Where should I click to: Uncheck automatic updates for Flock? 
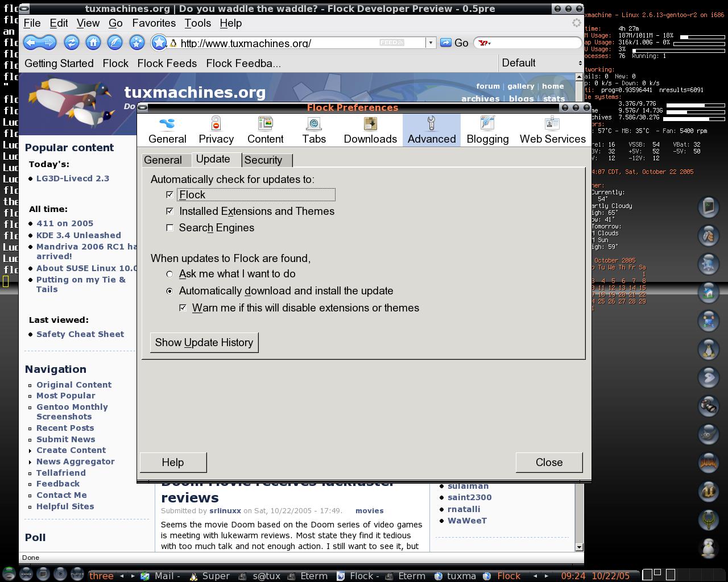(169, 194)
